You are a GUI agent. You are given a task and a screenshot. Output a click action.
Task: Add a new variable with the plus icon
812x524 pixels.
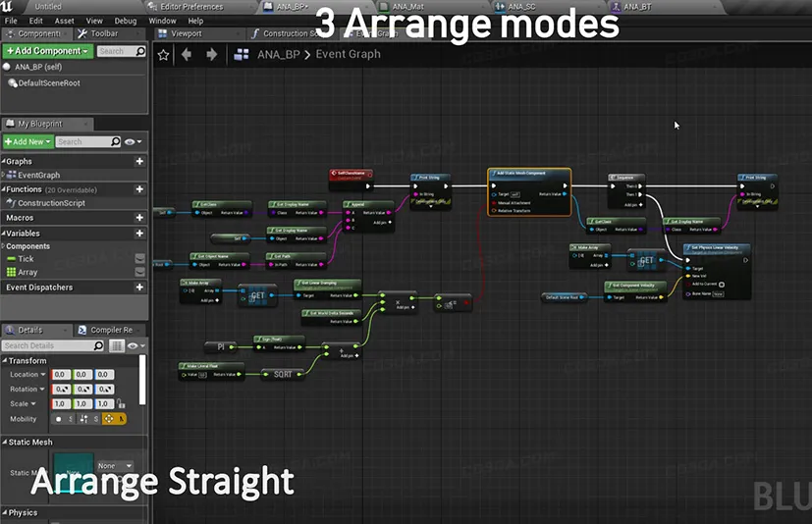point(139,234)
